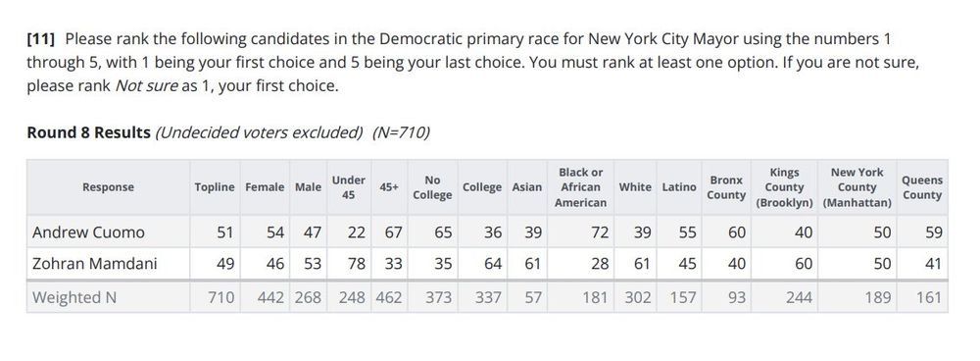
Task: Click the Topline column header
Action: pyautogui.click(x=215, y=187)
